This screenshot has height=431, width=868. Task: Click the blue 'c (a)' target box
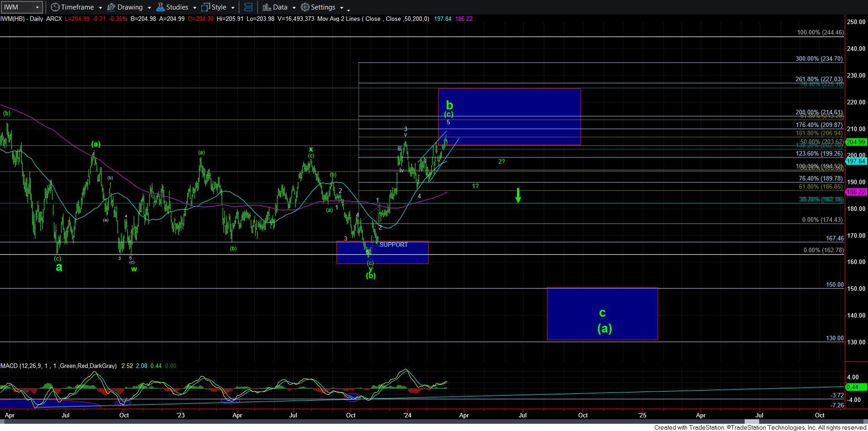602,314
